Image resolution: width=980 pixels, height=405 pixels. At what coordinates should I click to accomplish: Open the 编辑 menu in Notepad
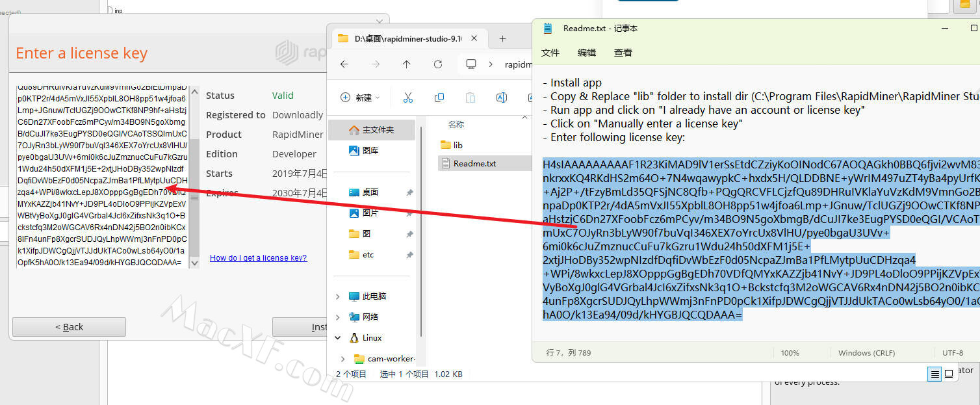[x=587, y=53]
